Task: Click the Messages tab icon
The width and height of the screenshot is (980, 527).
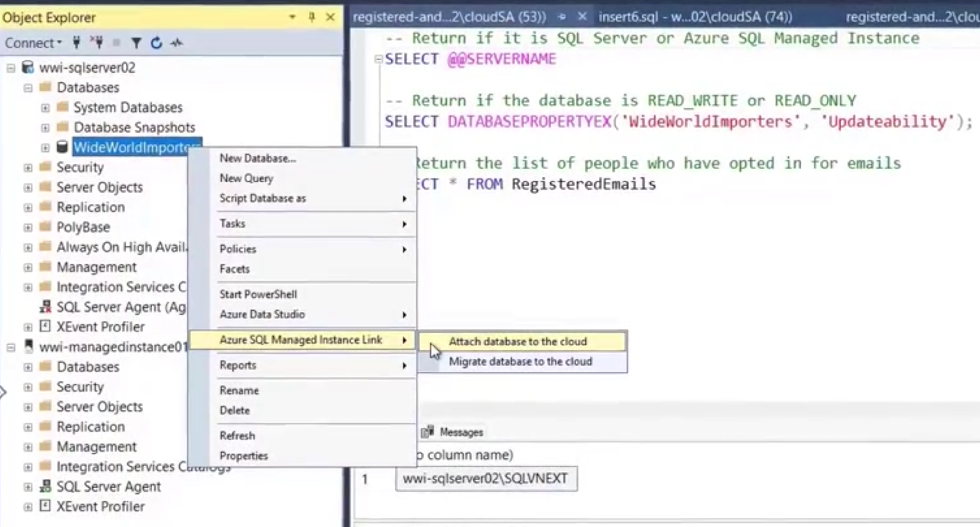Action: (428, 431)
